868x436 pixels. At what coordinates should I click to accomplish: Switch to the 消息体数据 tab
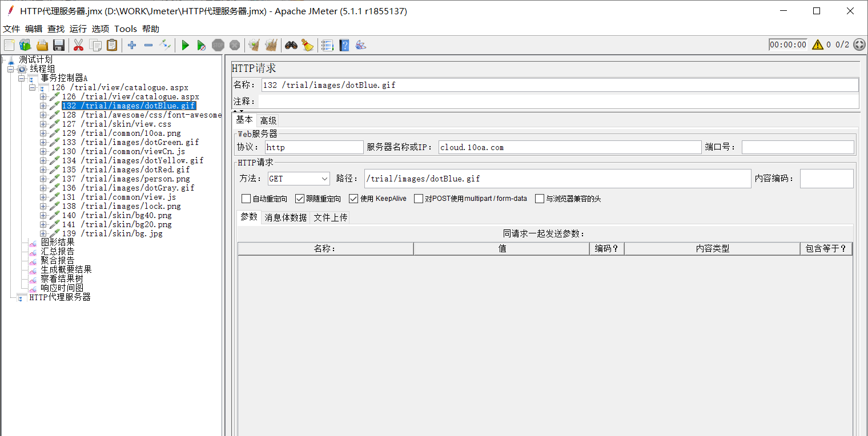point(286,217)
